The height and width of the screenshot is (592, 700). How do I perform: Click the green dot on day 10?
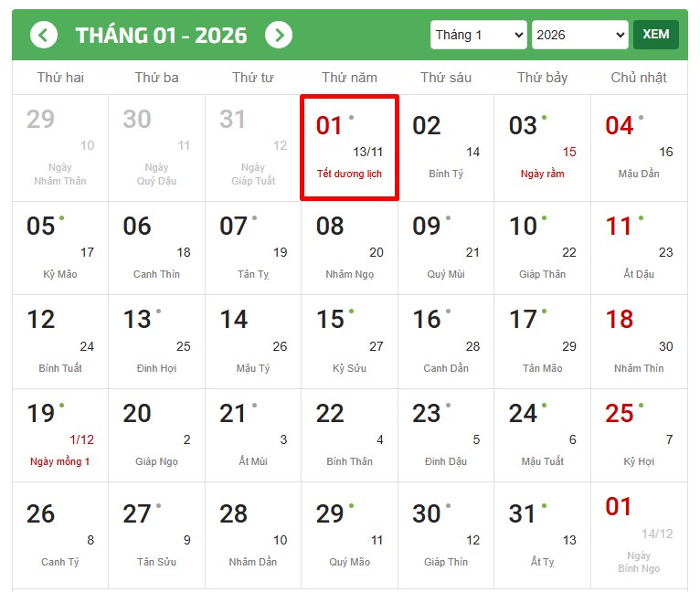tap(545, 218)
